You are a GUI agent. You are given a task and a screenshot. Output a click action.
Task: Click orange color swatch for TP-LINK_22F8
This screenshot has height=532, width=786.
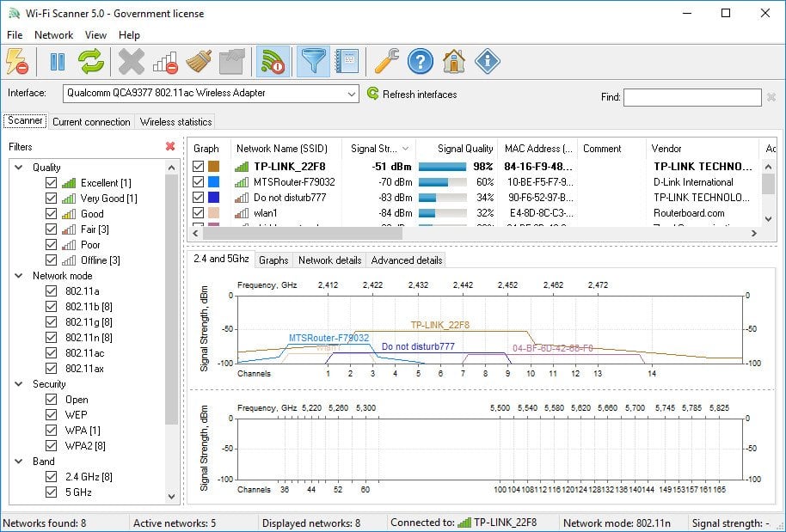coord(214,167)
